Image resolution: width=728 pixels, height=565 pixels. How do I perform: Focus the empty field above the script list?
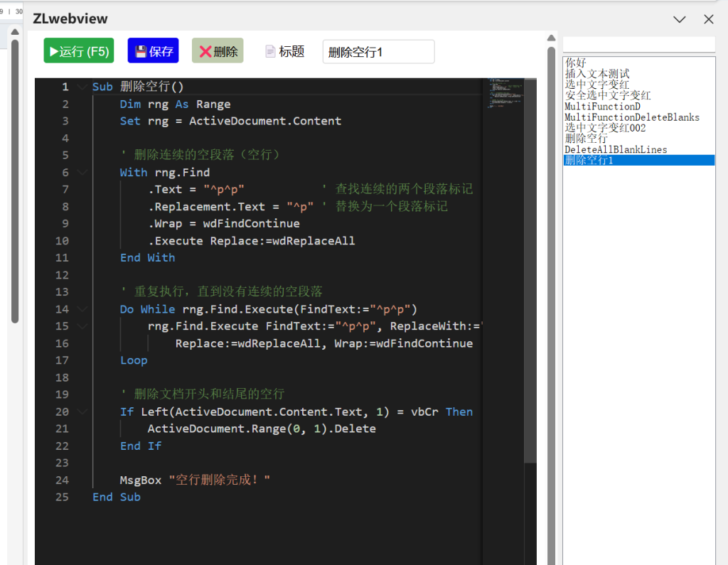(638, 45)
